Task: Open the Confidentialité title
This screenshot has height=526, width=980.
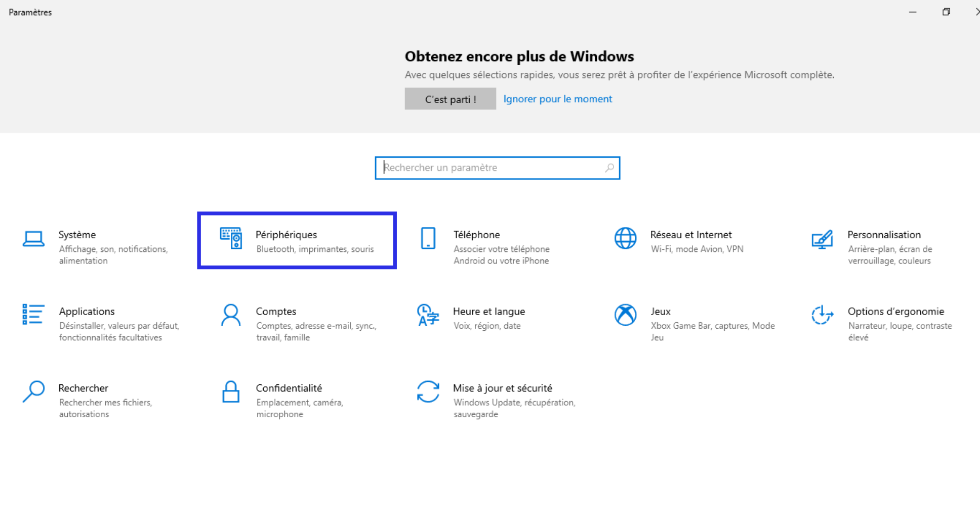Action: tap(289, 388)
